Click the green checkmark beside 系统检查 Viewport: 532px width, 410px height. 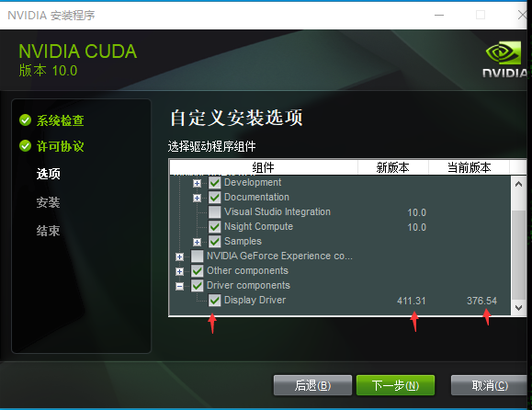25,120
